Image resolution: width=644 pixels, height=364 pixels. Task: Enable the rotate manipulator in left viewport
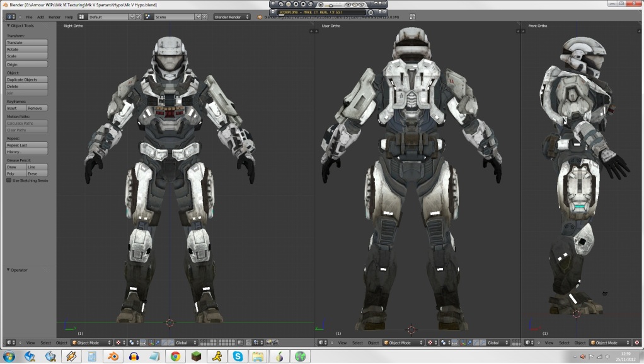(x=164, y=343)
